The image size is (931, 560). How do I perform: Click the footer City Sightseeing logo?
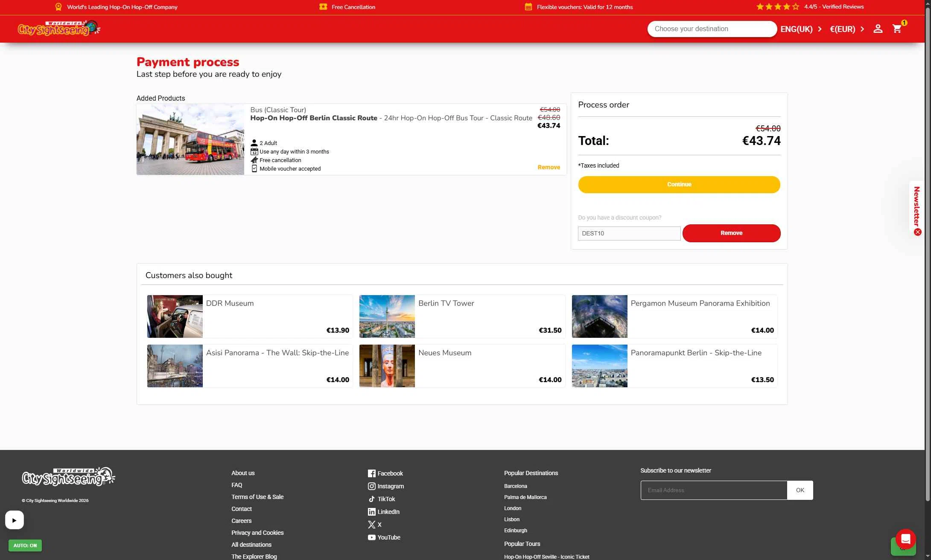click(x=68, y=476)
